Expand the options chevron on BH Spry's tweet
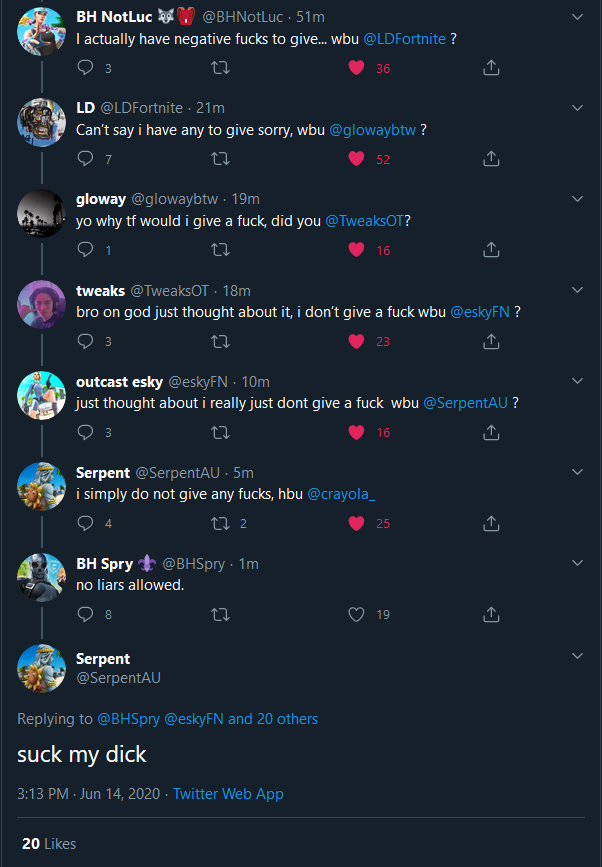The image size is (602, 867). [x=577, y=563]
